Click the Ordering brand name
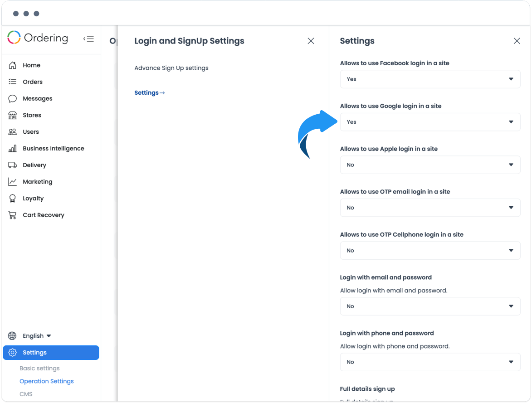The image size is (532, 403). pos(46,38)
